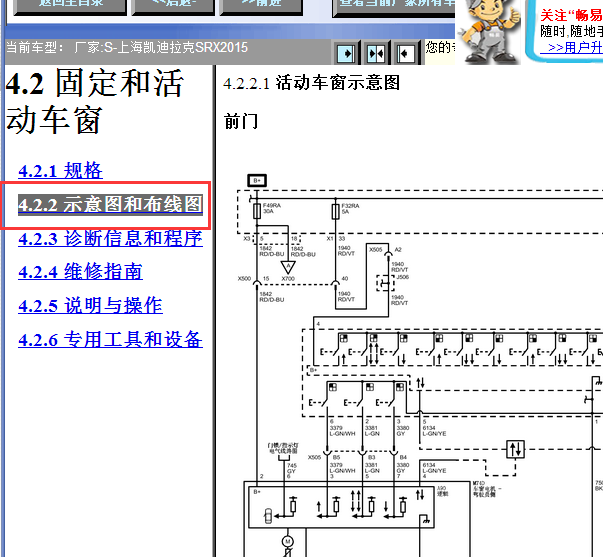Click the 4.2.2.1 活动车窗示意图 title
603x557 pixels.
tap(311, 83)
